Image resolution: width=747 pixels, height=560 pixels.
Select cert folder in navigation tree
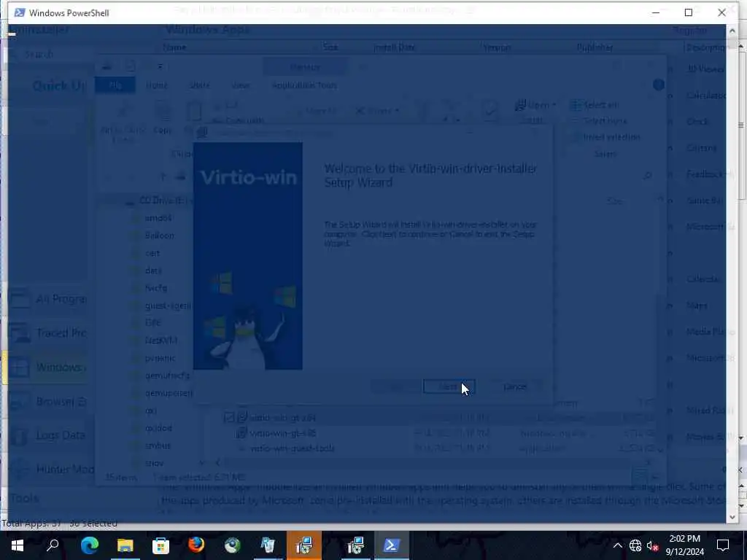pyautogui.click(x=152, y=253)
